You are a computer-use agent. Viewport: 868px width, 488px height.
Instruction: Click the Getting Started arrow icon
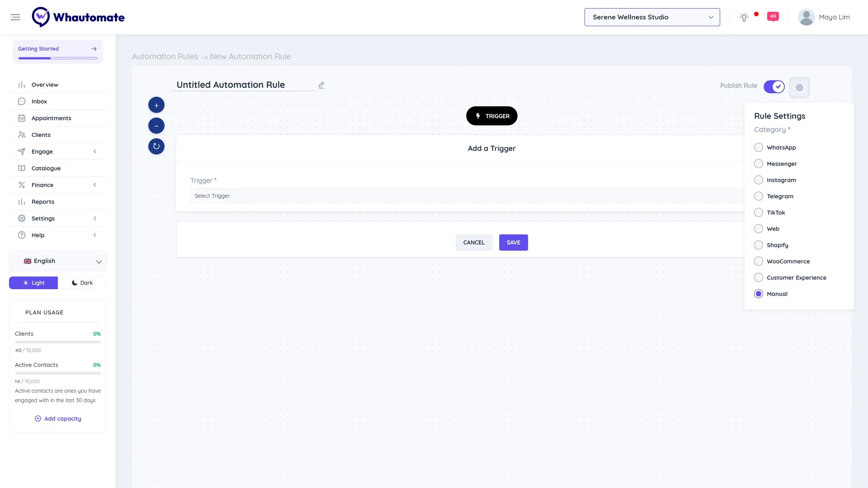tap(94, 49)
